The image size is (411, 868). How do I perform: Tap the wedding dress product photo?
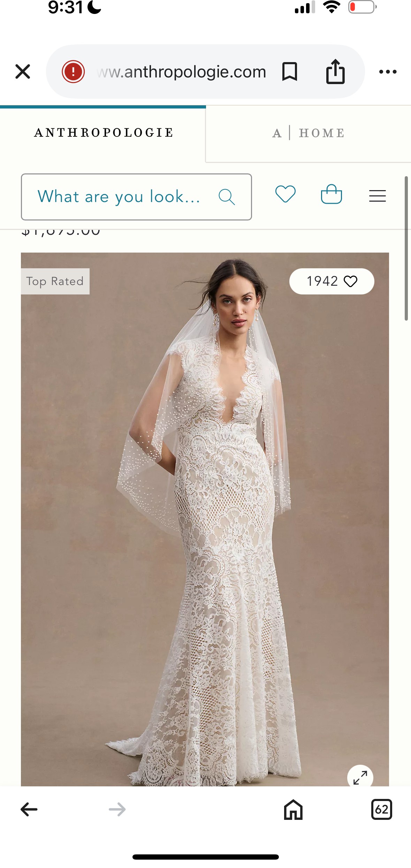click(205, 519)
